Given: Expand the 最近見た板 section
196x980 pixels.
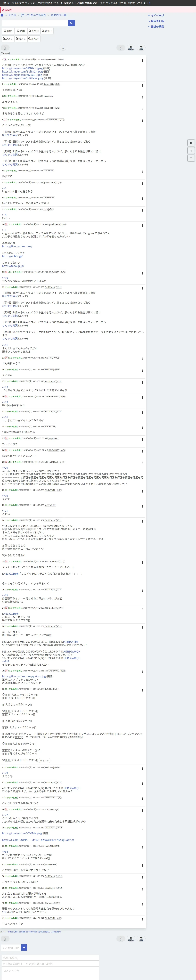Looking at the screenshot, I should point(156,21).
